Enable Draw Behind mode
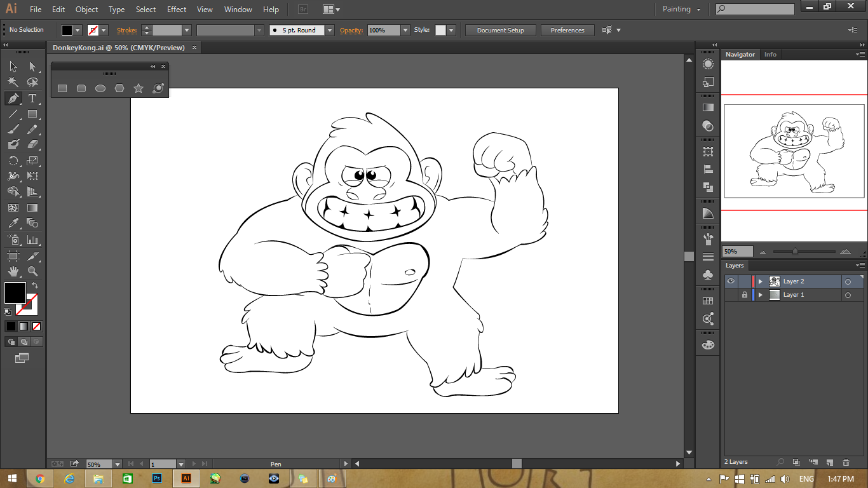The image size is (868, 488). (x=24, y=341)
